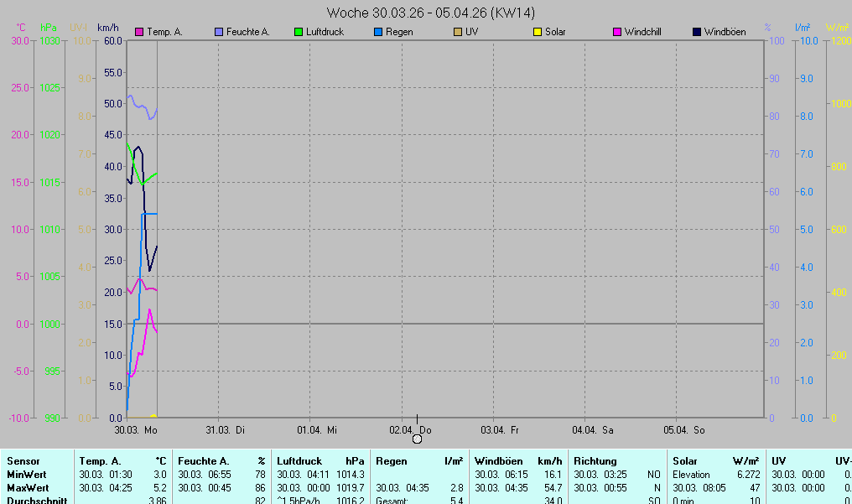Click the MaxWert row label
The width and height of the screenshot is (852, 504).
[28, 488]
